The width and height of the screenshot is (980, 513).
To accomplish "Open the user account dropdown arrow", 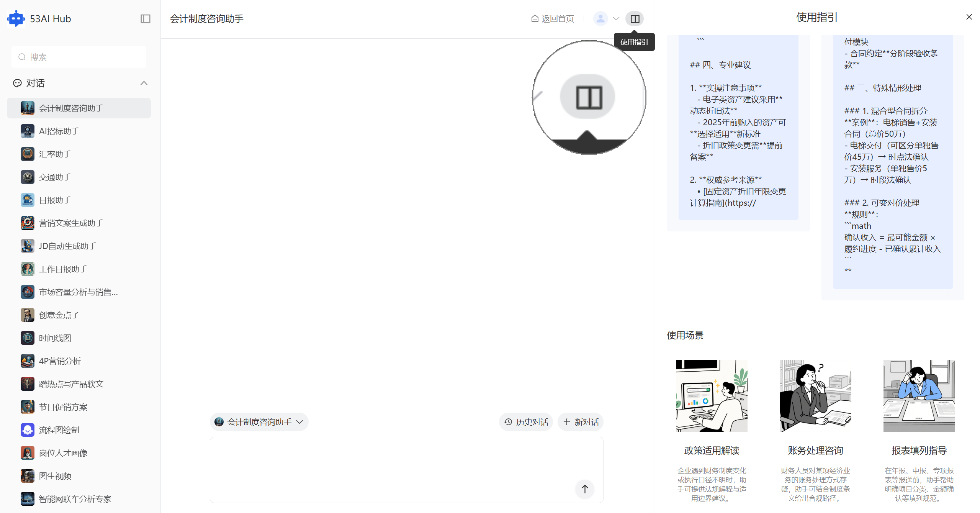I will (x=616, y=19).
